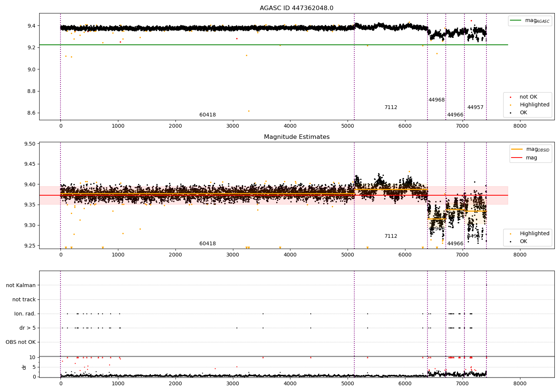Click the 7112 obsid label in top plot
Screen dimensions: 560x392
pyautogui.click(x=391, y=108)
